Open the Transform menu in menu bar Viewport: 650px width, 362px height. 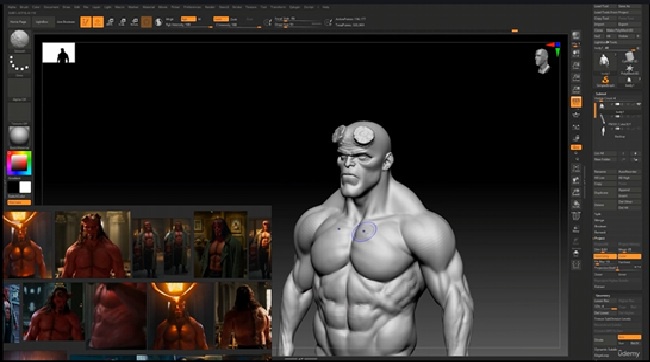pos(278,7)
